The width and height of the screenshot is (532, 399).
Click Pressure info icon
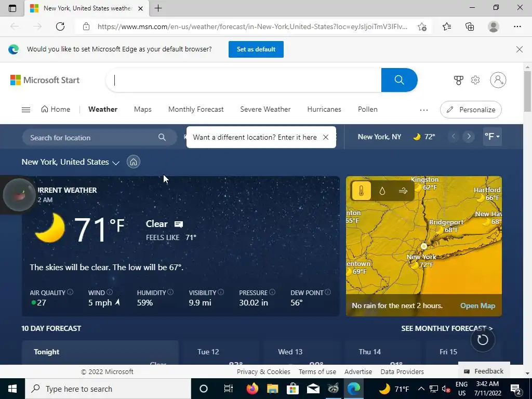click(272, 292)
